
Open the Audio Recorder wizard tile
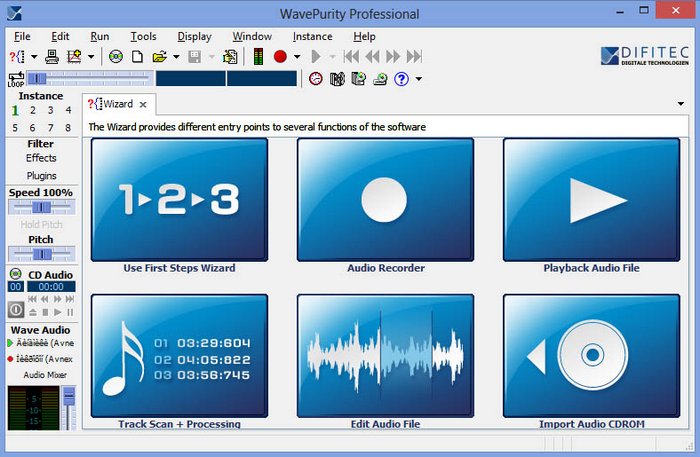point(385,199)
